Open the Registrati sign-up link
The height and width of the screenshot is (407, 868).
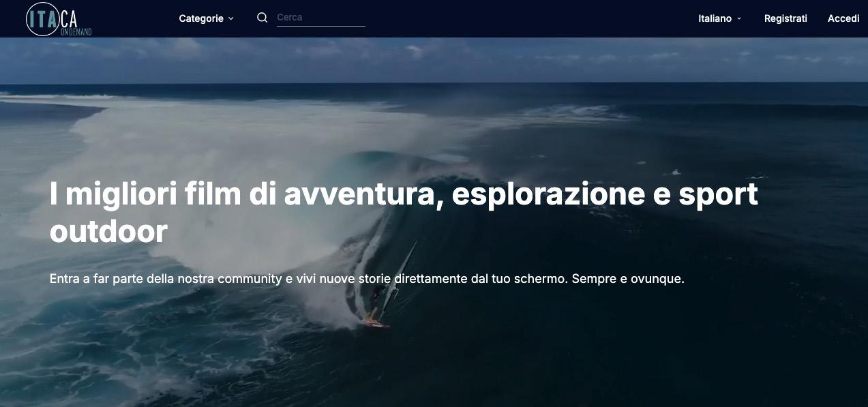[785, 18]
